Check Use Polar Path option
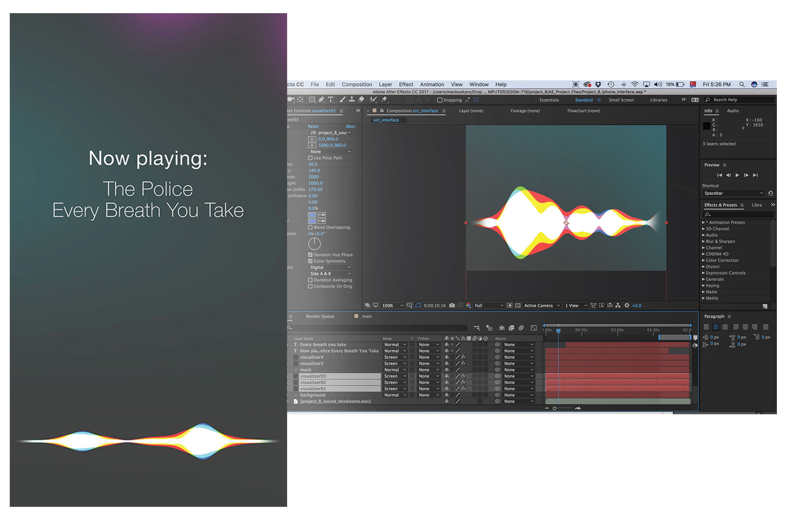Image resolution: width=812 pixels, height=520 pixels. coord(310,158)
